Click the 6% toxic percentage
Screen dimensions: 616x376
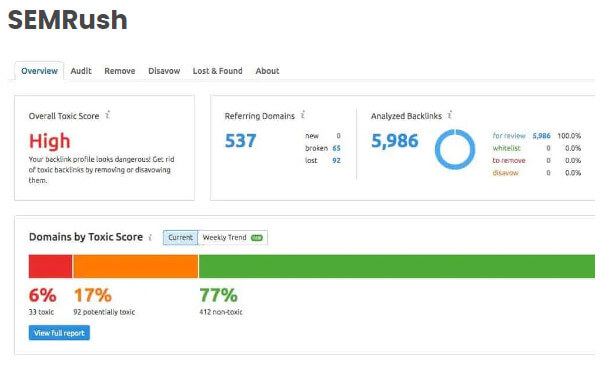[x=42, y=295]
